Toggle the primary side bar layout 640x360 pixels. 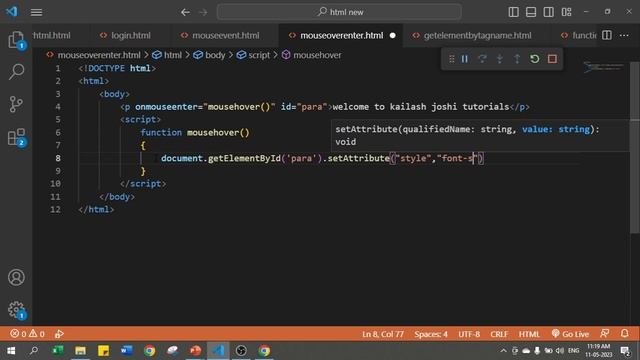click(x=513, y=12)
